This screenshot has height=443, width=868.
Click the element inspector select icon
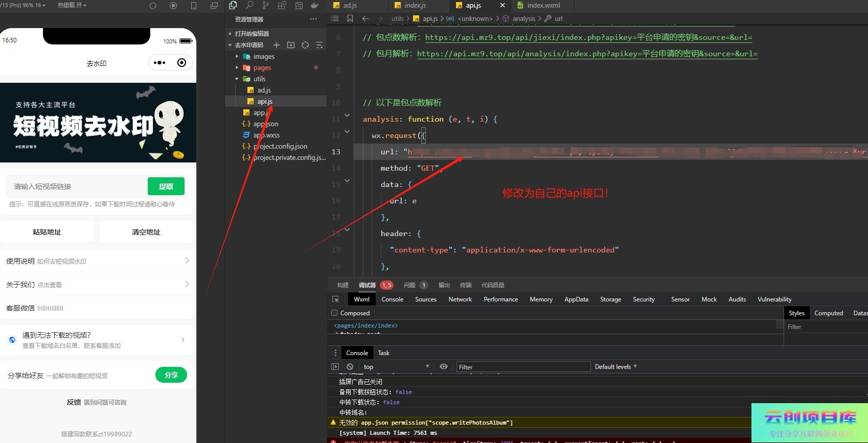pos(335,299)
